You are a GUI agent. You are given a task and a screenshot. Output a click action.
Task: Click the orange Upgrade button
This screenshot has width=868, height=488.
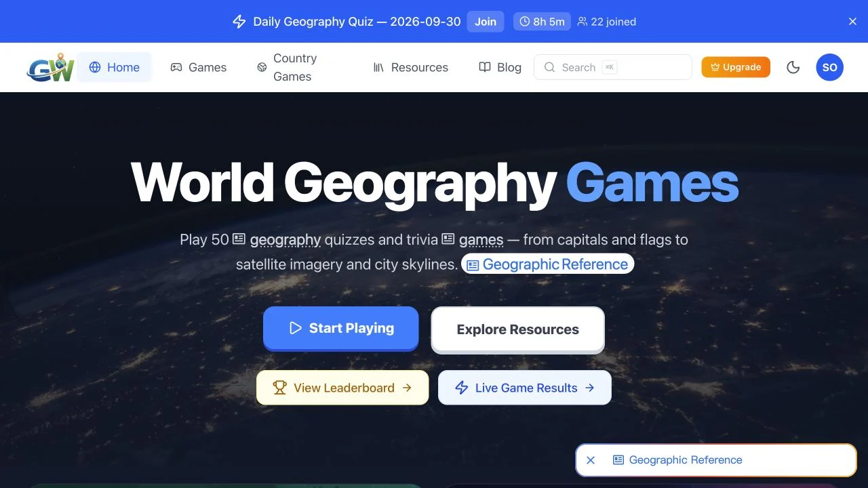[x=736, y=67]
